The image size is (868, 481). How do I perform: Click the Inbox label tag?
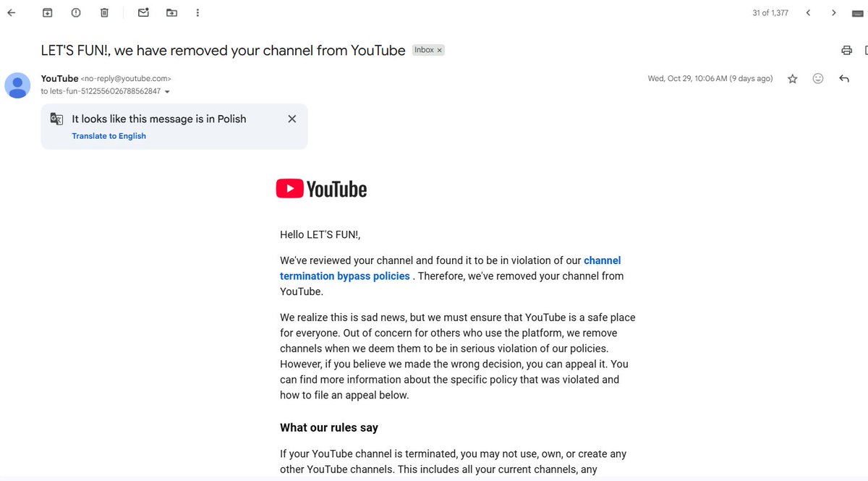click(x=424, y=50)
